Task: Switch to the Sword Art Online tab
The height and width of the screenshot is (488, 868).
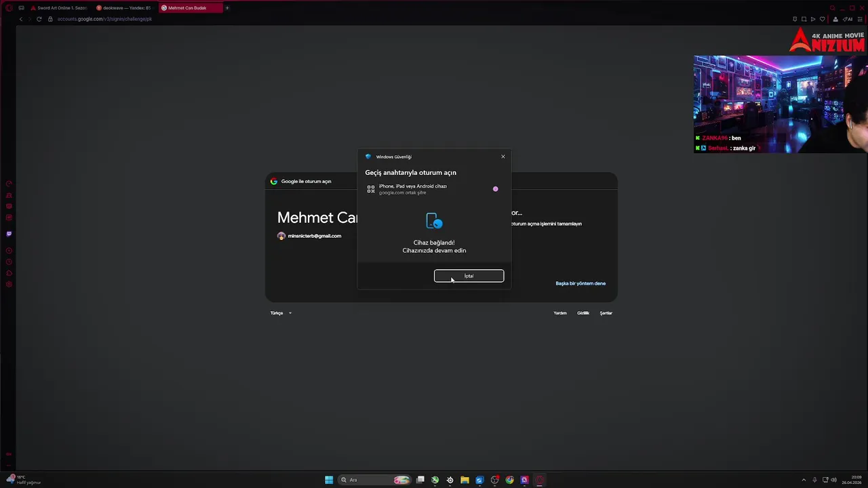Action: pyautogui.click(x=58, y=8)
